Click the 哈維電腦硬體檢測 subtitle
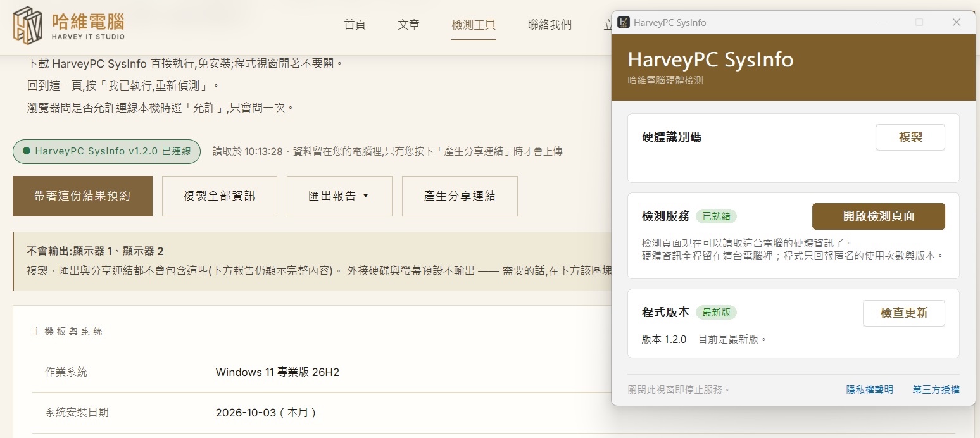Screen dimensions: 980x438 (665, 80)
